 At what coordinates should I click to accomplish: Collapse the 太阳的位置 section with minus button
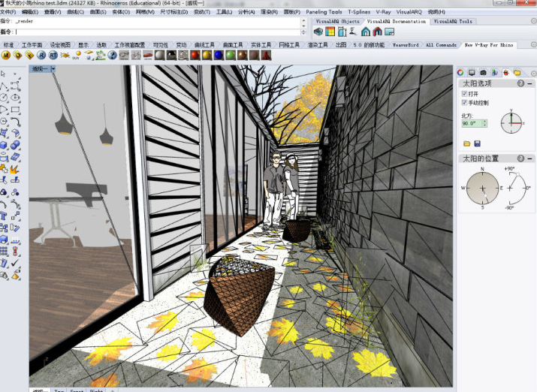tap(528, 158)
